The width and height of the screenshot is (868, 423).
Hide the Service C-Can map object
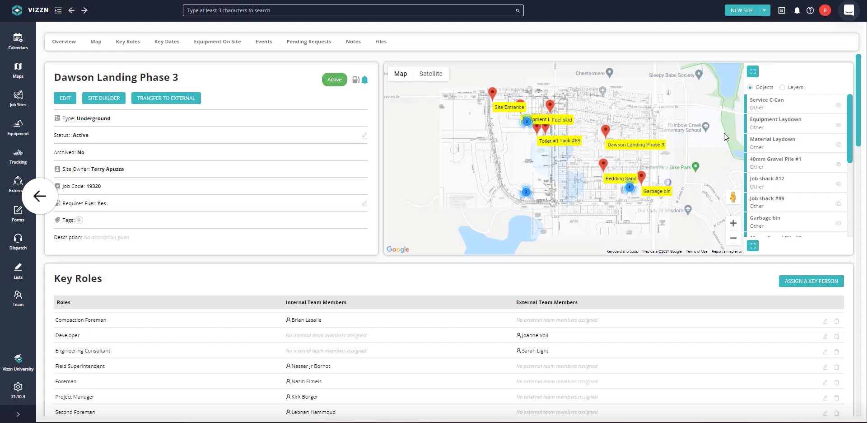(839, 105)
